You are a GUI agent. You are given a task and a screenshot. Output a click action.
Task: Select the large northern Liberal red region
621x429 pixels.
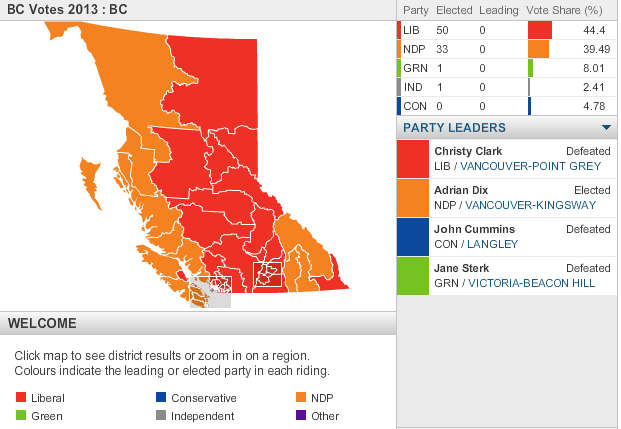click(215, 85)
